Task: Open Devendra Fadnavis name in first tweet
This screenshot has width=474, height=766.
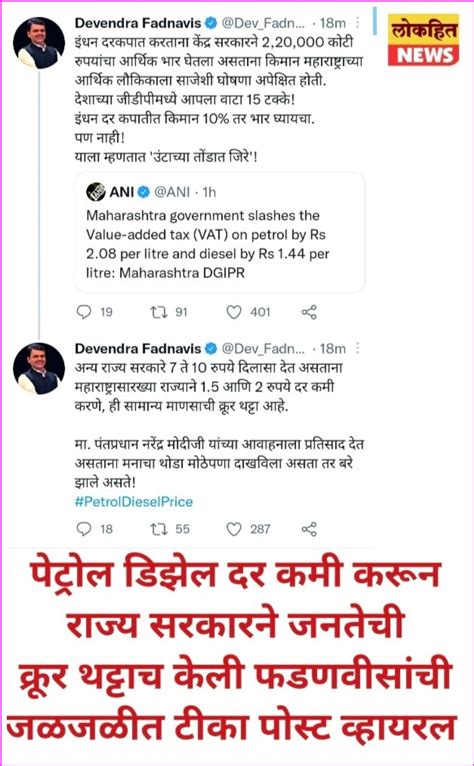Action: [x=138, y=23]
